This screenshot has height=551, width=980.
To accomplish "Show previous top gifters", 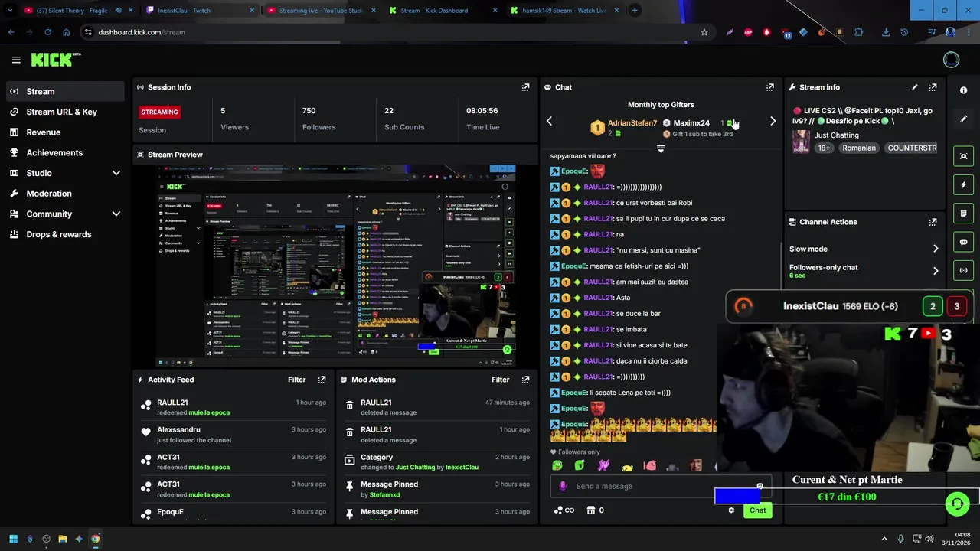I will pos(549,121).
